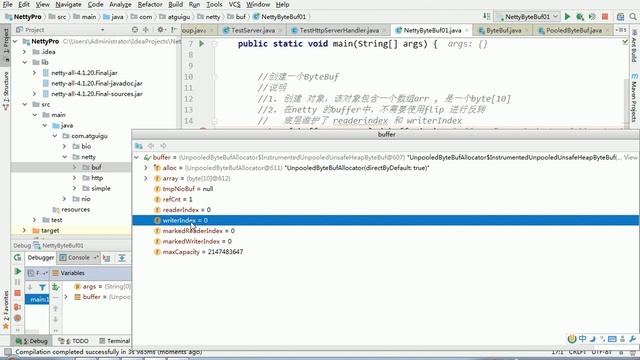Open the File menu
640x360 pixels.
coord(7,4)
